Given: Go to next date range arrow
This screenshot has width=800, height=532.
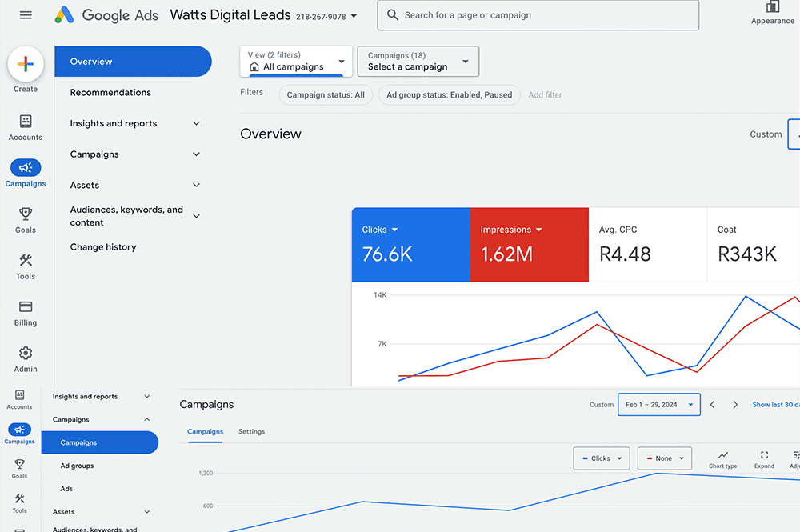Looking at the screenshot, I should click(735, 405).
